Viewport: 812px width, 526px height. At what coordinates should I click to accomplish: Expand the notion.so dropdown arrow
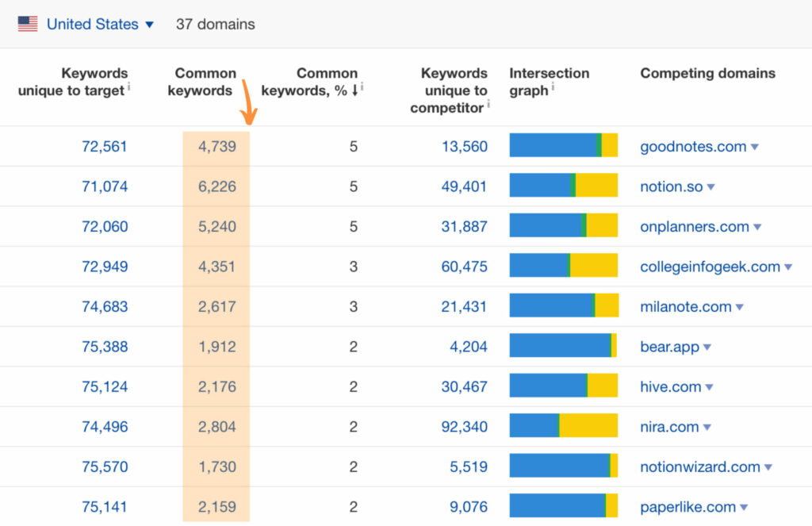711,187
